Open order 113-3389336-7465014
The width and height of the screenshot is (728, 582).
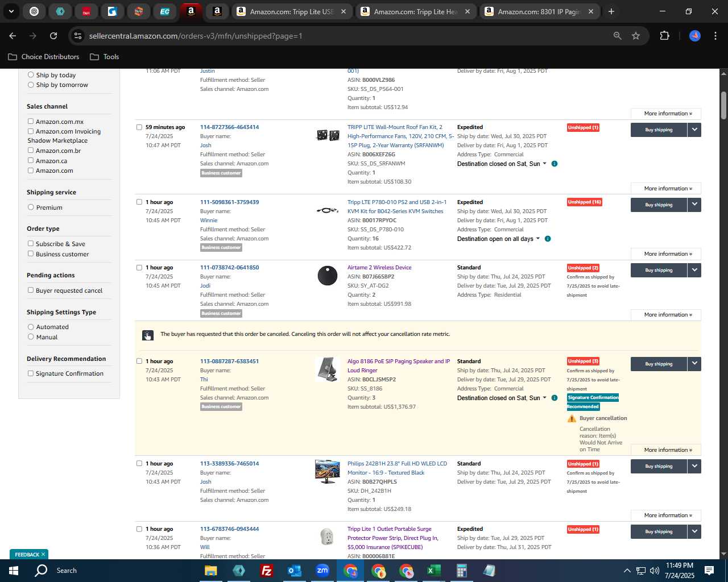click(229, 464)
